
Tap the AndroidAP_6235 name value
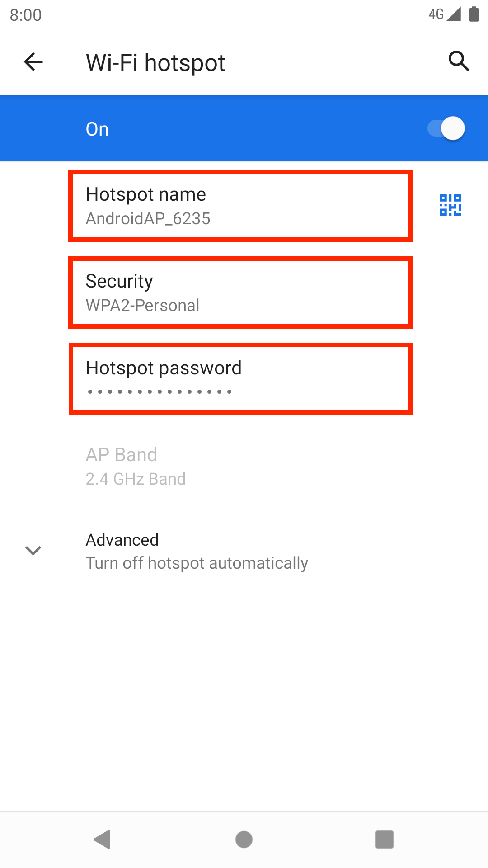(x=148, y=219)
